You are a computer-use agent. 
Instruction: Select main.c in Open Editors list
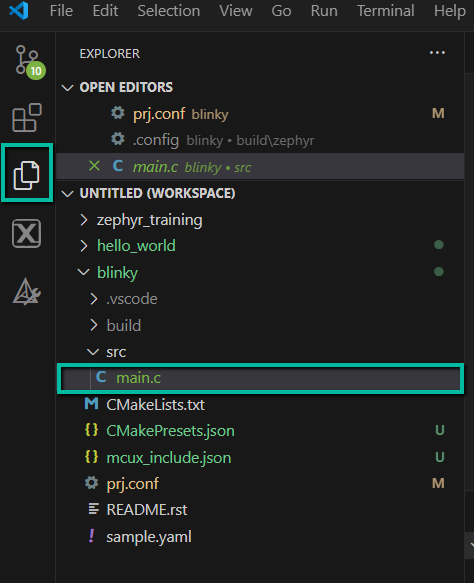[260, 166]
